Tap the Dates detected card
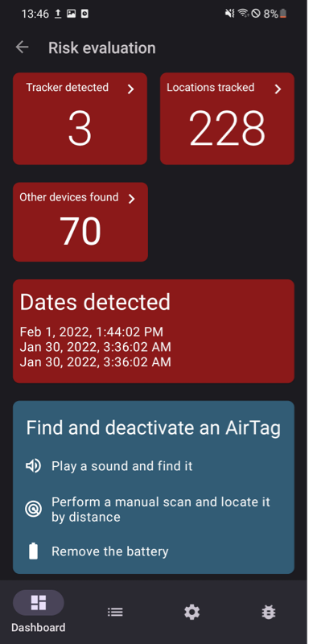The image size is (309, 644). coord(154,331)
